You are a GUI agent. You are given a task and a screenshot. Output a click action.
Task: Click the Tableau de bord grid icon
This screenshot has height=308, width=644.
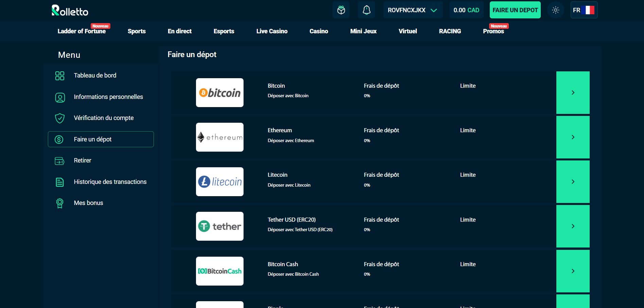[x=60, y=75]
